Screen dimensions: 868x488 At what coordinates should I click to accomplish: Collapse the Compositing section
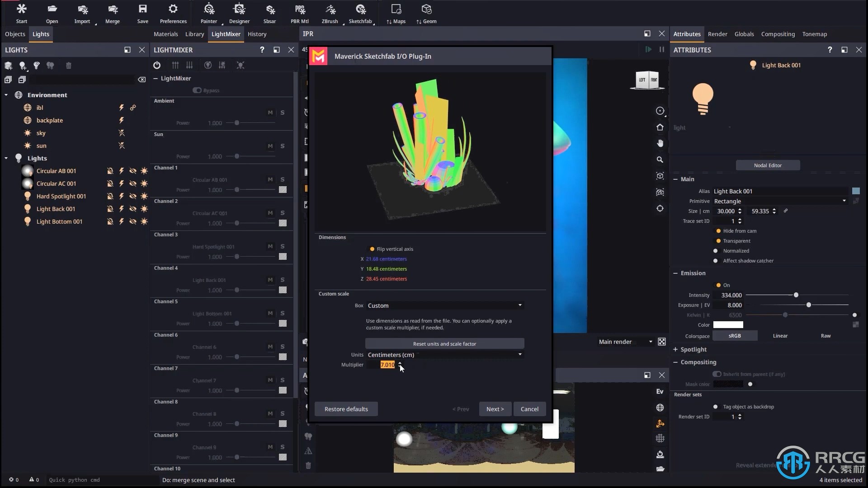tap(675, 362)
